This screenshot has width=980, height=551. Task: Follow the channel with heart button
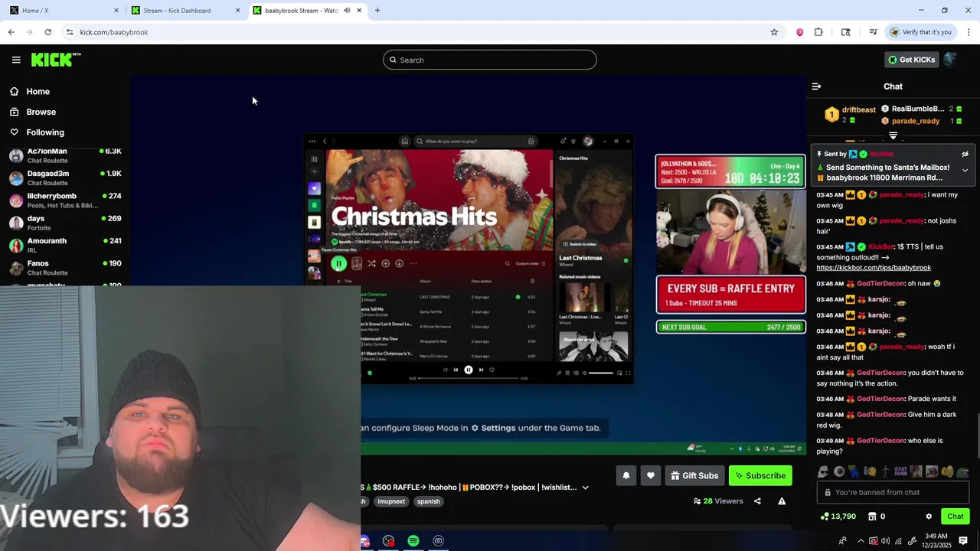[x=650, y=475]
